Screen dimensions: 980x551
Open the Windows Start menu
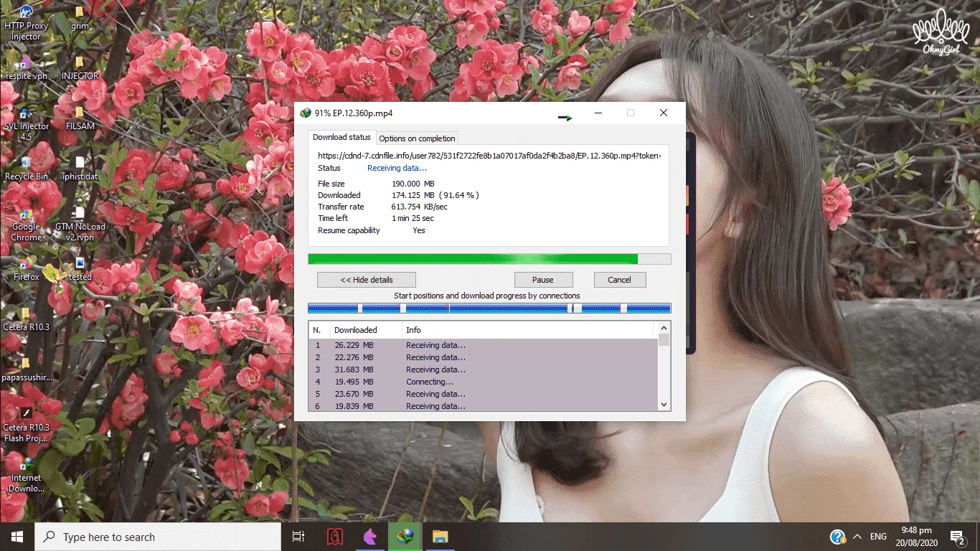coord(17,537)
